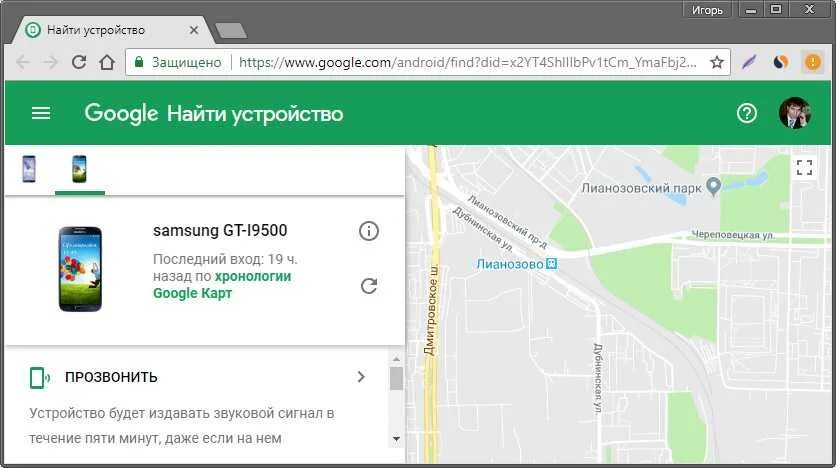
Task: Open the help question mark icon
Action: (746, 113)
